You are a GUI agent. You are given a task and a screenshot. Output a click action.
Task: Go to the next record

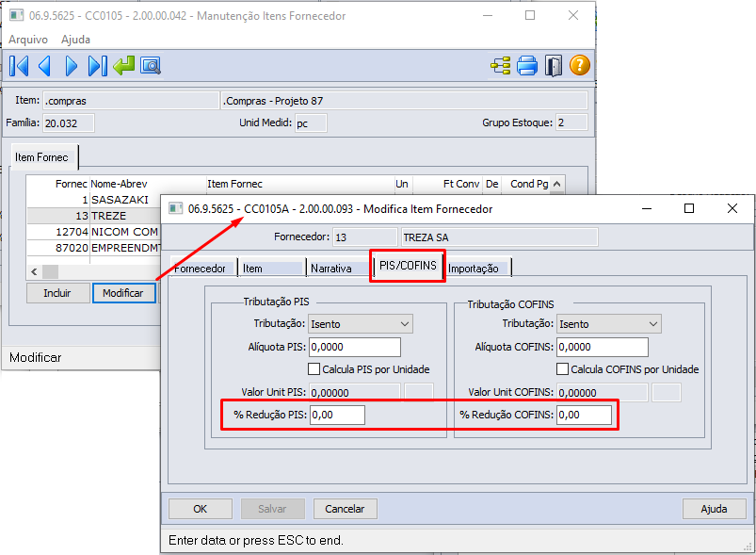[x=71, y=66]
